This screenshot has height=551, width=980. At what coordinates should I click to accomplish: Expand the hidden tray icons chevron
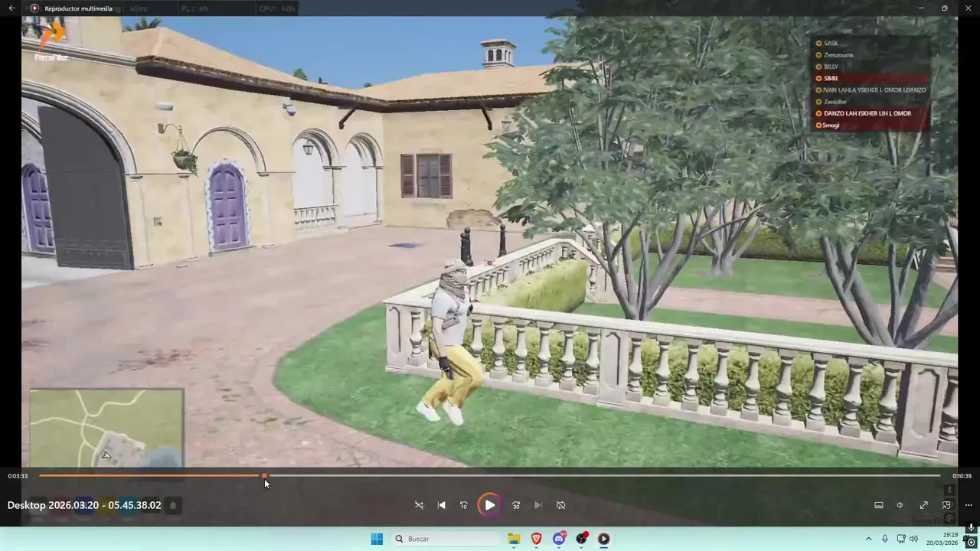tap(868, 539)
